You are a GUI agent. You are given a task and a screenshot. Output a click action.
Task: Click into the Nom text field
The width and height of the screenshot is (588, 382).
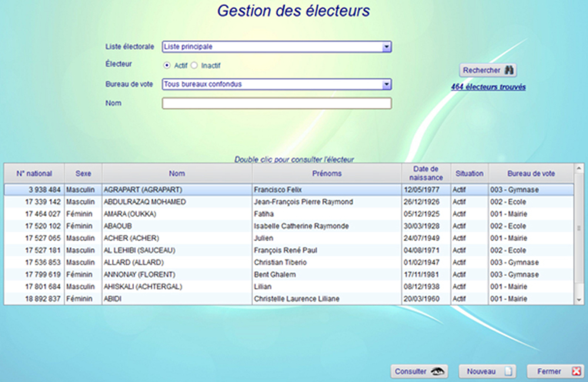point(276,103)
